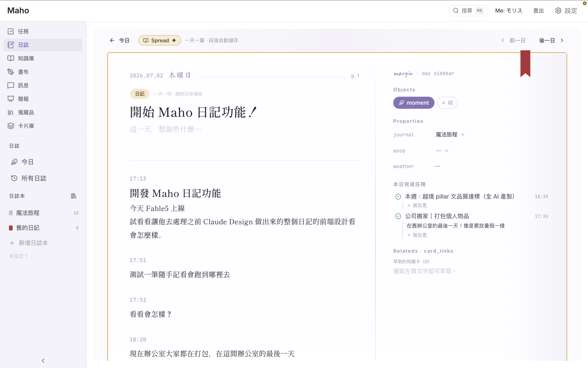
Task: Click the placeholder 這一天，想說些什麼
Action: [165, 129]
